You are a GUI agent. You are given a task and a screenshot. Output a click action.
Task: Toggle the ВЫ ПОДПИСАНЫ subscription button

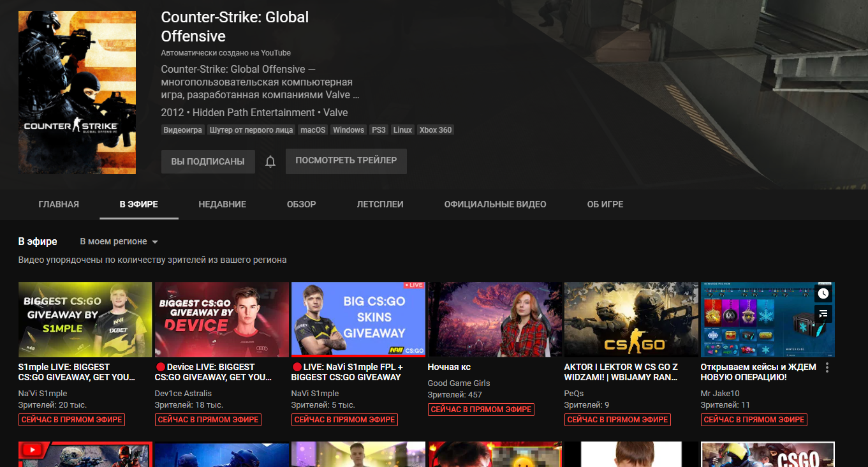click(208, 162)
